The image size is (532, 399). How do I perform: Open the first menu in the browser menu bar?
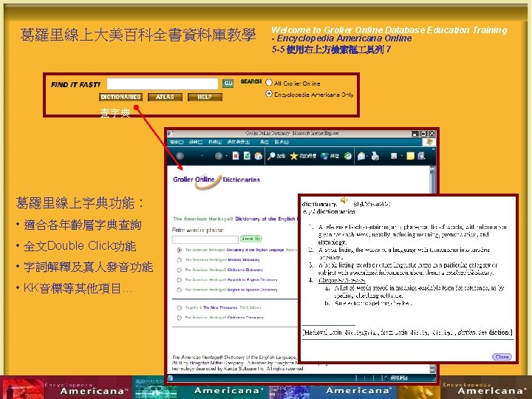pyautogui.click(x=177, y=142)
